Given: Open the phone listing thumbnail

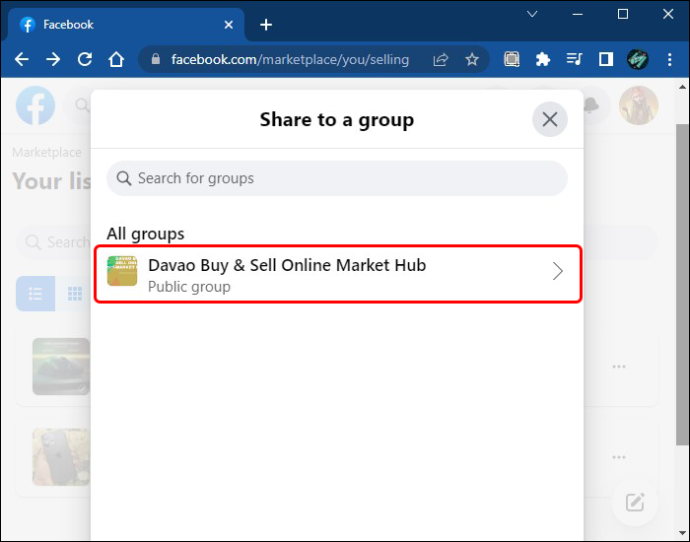Looking at the screenshot, I should [x=61, y=457].
